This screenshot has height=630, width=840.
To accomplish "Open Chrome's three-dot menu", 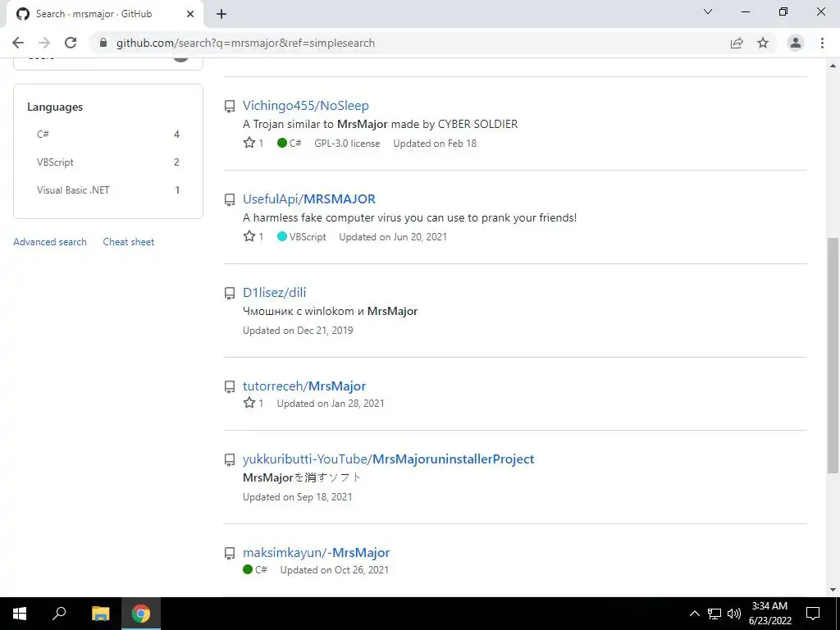I will point(822,43).
